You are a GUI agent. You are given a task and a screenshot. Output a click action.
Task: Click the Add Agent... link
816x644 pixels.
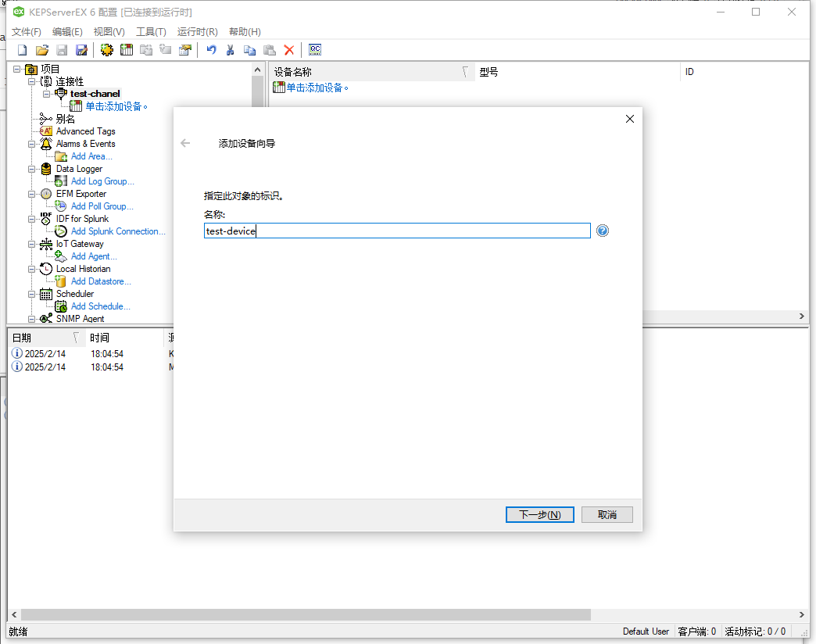pos(94,256)
